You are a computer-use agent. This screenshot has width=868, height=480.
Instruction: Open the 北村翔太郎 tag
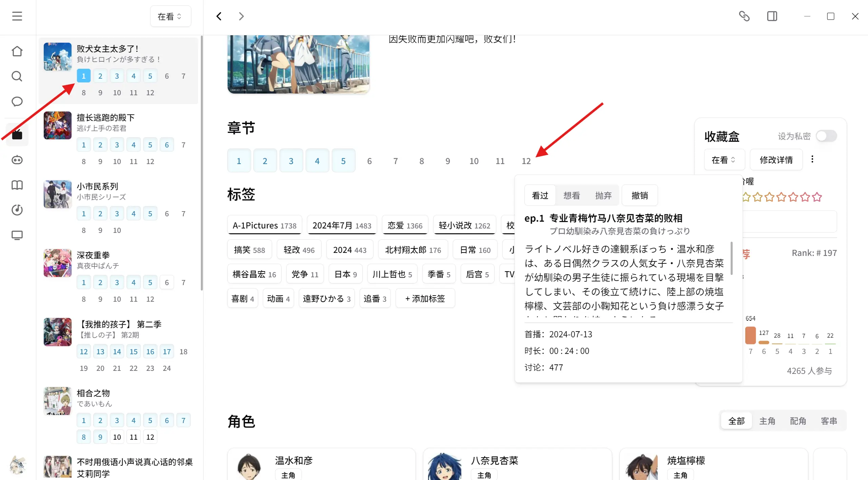[x=413, y=249]
